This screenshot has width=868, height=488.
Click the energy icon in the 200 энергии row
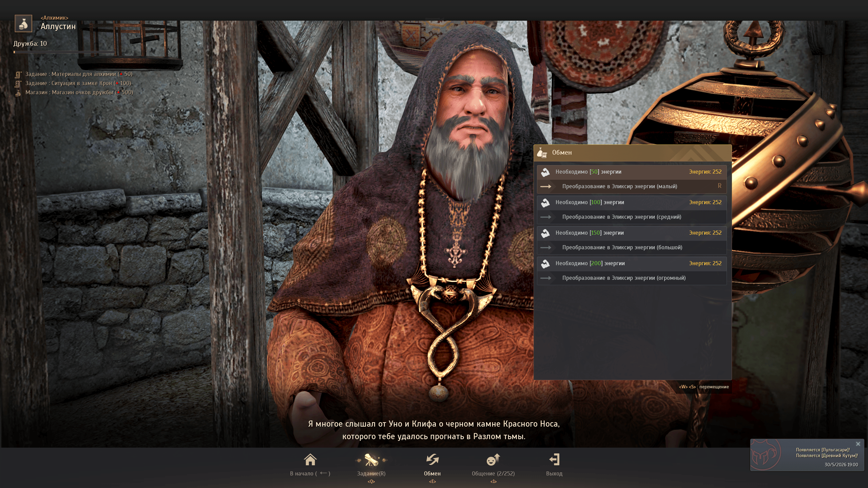click(545, 264)
